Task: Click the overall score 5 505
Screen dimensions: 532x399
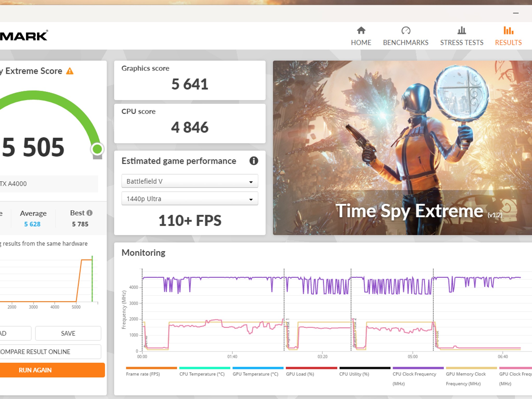Action: (33, 147)
